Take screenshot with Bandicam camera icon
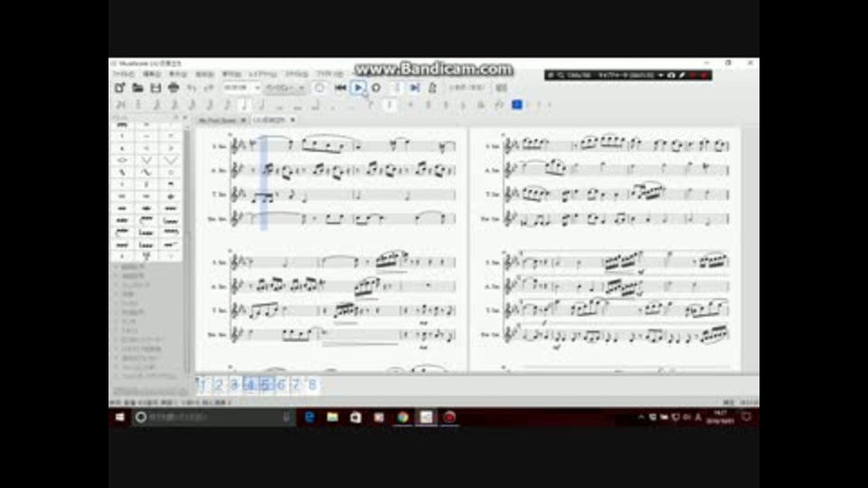 click(x=671, y=75)
